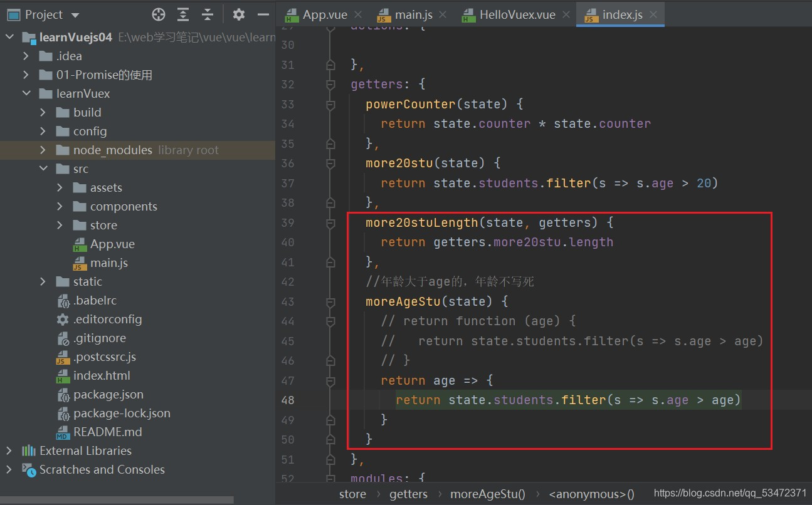
Task: Click the App.vue file icon in the tree
Action: (x=80, y=244)
